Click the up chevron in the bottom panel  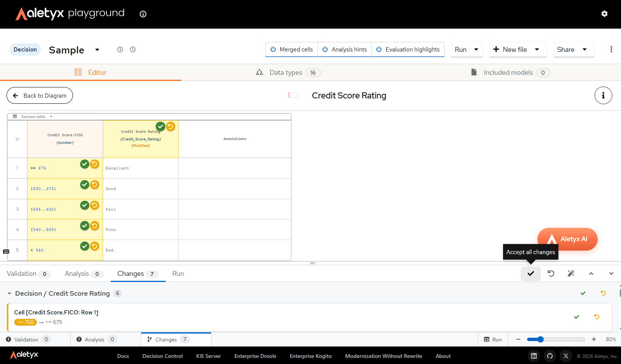tap(591, 274)
